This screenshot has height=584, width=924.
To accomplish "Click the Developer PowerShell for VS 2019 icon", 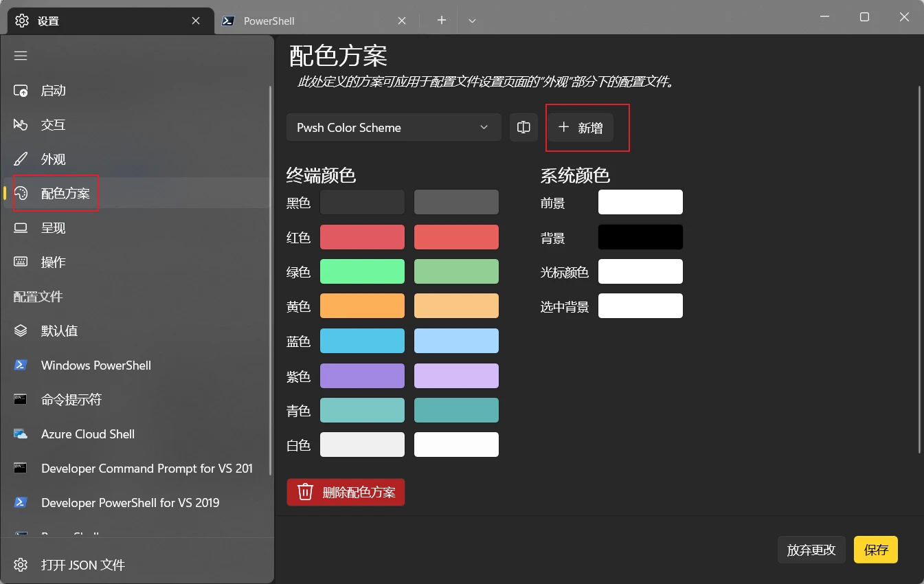I will click(x=21, y=503).
